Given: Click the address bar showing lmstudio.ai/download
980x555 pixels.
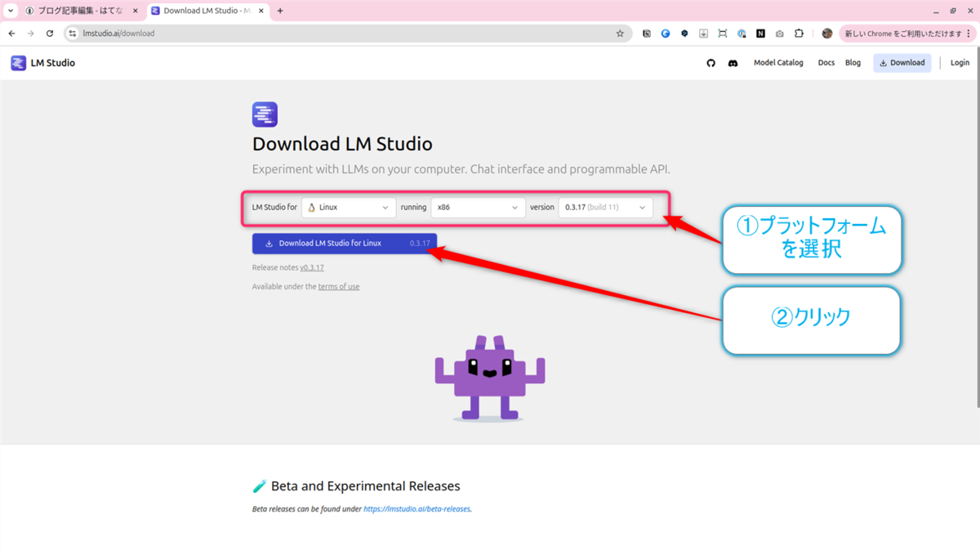Looking at the screenshot, I should pyautogui.click(x=347, y=34).
